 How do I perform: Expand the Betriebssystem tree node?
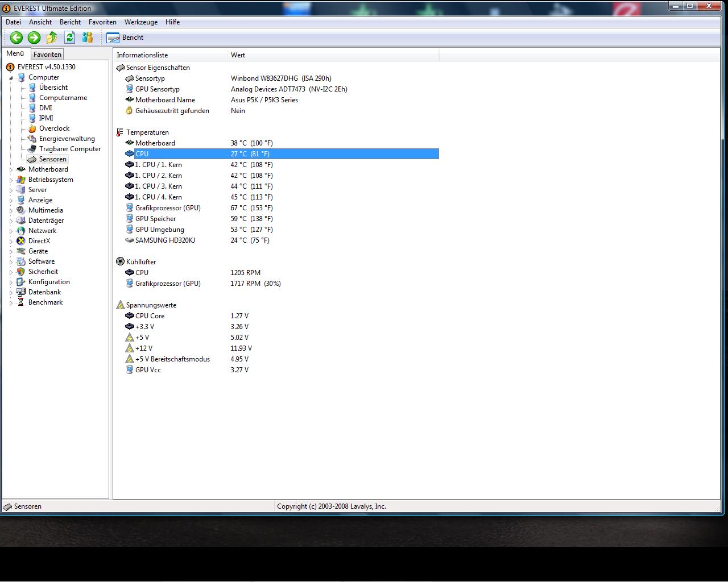(x=11, y=180)
